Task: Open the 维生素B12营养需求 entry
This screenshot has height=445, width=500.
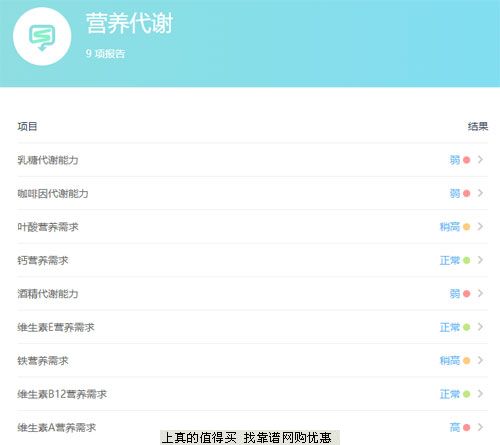Action: pos(252,394)
